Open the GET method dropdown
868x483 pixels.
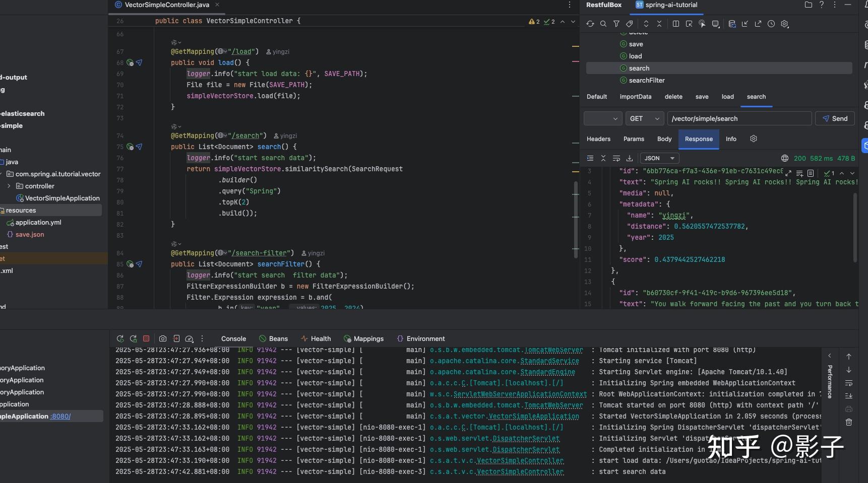pyautogui.click(x=644, y=119)
